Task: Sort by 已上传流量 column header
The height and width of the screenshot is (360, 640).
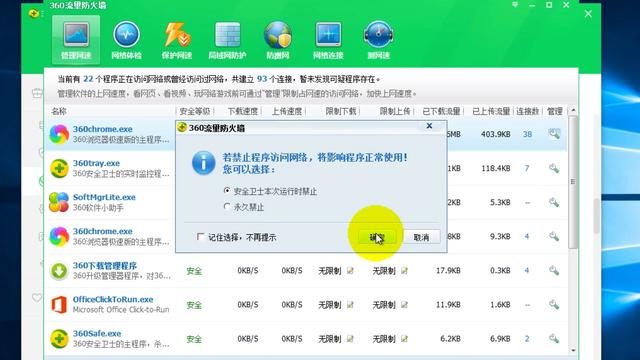Action: (491, 111)
